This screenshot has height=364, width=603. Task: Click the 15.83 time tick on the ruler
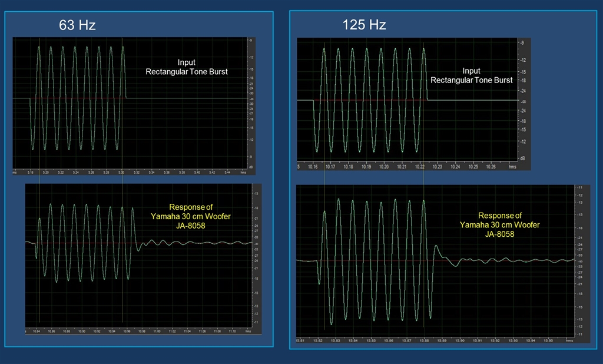coord(335,340)
